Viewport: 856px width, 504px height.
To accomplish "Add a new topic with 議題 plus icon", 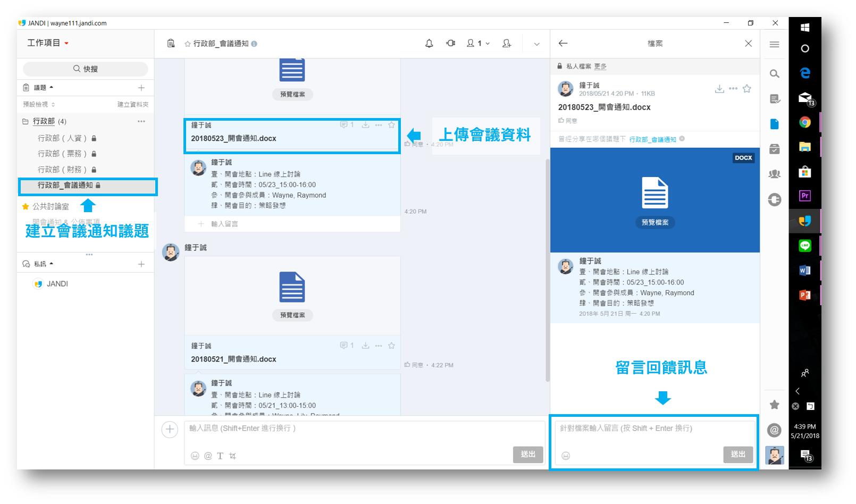I will point(141,88).
